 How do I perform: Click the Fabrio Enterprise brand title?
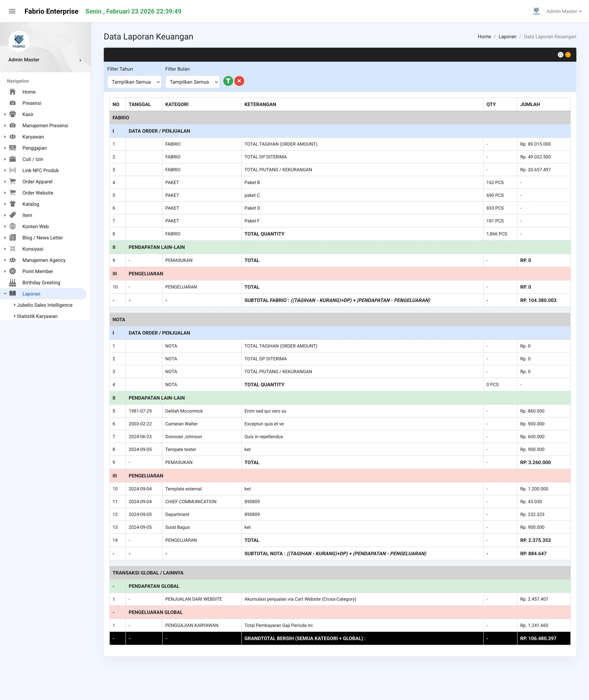pyautogui.click(x=51, y=11)
